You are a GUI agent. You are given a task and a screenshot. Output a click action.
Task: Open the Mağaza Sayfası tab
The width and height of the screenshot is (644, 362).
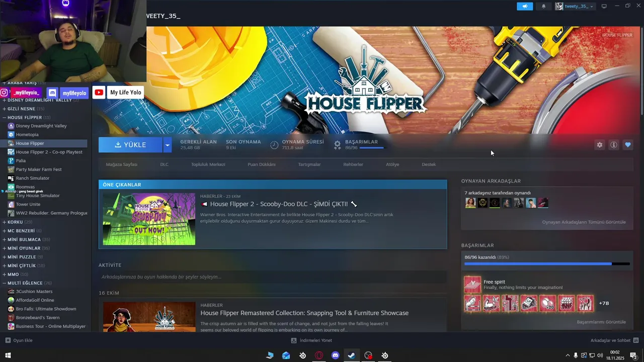pos(121,164)
